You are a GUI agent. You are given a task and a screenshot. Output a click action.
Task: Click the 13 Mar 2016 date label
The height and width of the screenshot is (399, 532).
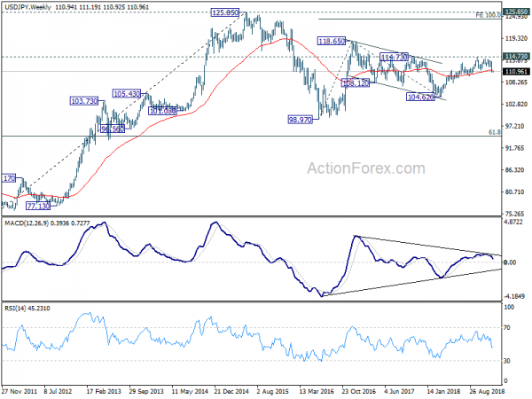317,391
